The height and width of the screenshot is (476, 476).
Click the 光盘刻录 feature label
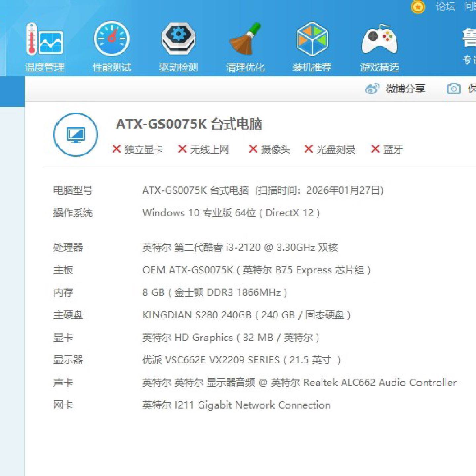tap(336, 149)
